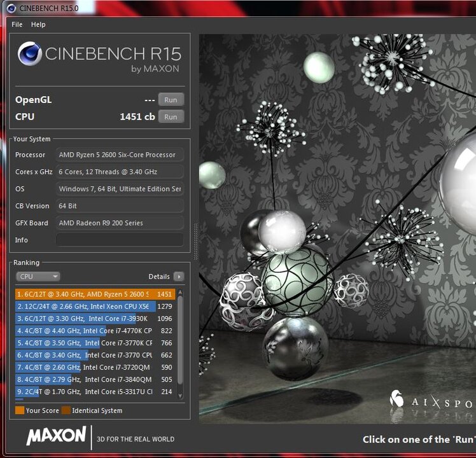The image size is (476, 458).
Task: Select ranking row 4 Intel Core i7-4770K
Action: pyautogui.click(x=95, y=331)
